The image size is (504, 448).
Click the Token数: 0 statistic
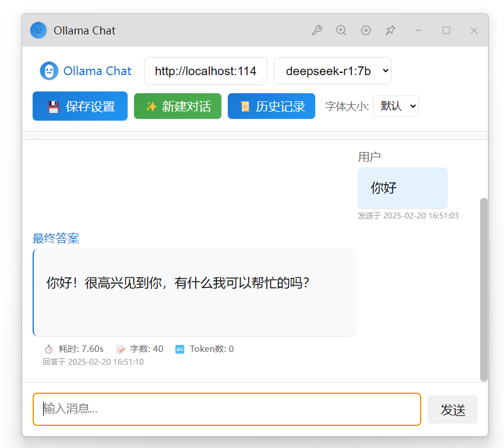pyautogui.click(x=212, y=349)
